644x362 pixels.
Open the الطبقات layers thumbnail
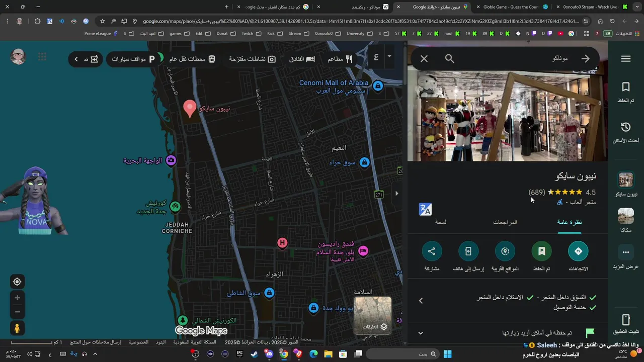tap(373, 316)
